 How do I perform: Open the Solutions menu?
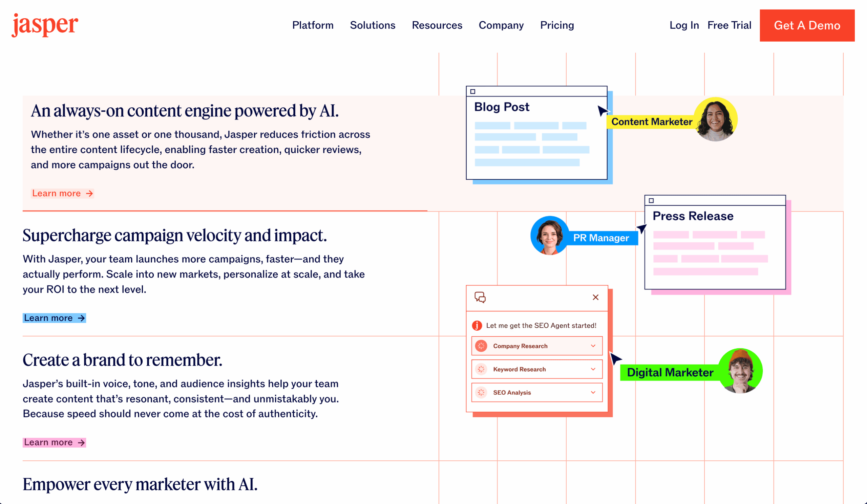point(373,25)
